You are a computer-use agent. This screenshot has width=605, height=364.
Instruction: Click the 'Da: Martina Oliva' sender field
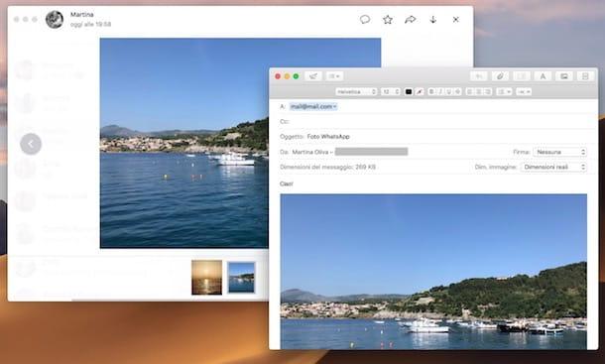(343, 152)
